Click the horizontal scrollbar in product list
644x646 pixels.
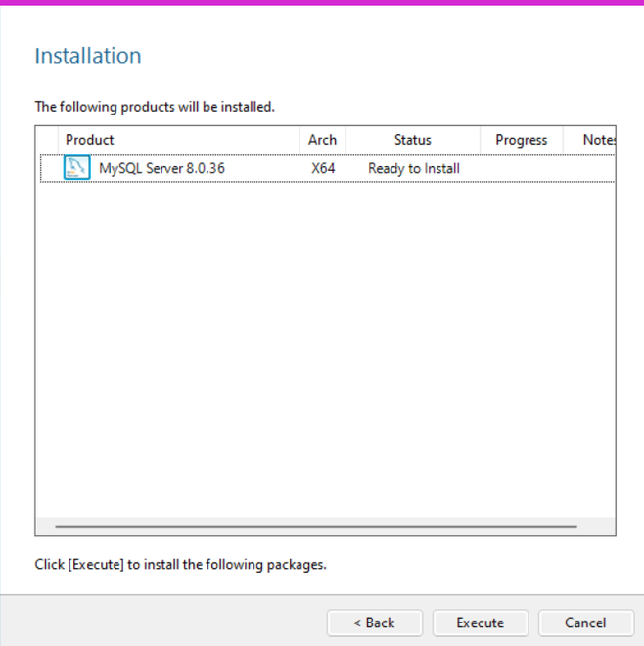(316, 527)
